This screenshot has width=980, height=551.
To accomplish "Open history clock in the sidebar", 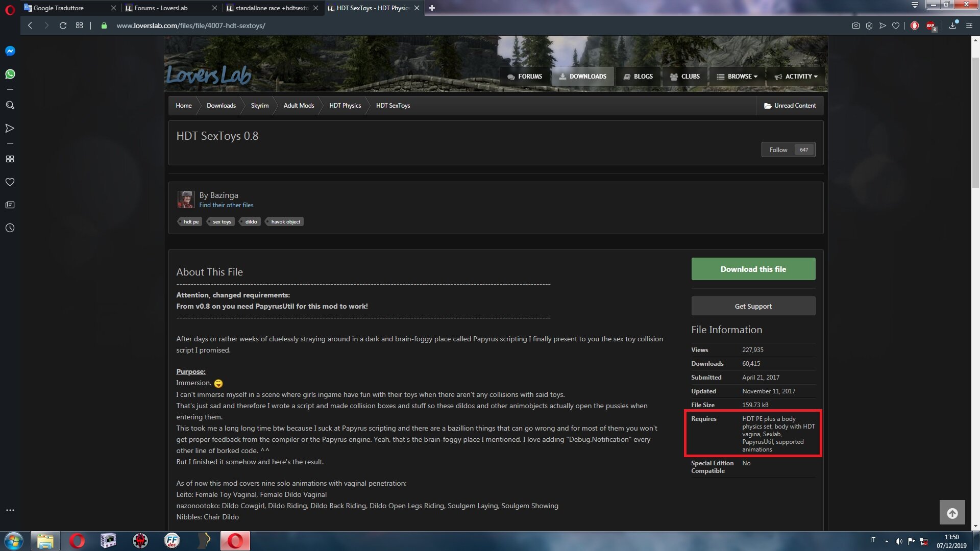I will pos(10,228).
